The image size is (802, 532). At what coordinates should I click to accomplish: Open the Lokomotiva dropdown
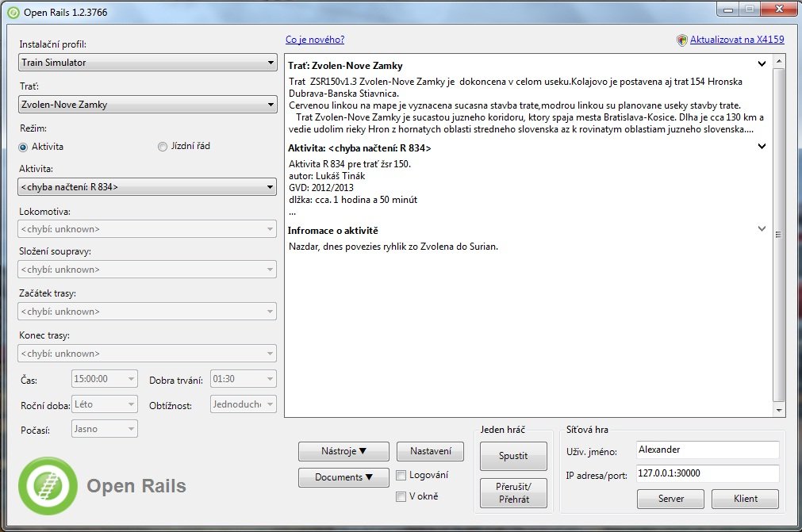pyautogui.click(x=148, y=229)
